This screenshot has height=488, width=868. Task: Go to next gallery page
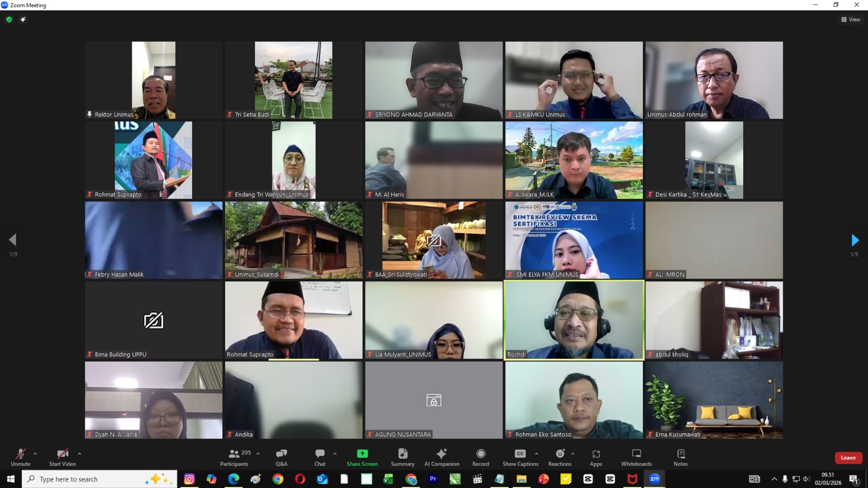click(x=856, y=240)
